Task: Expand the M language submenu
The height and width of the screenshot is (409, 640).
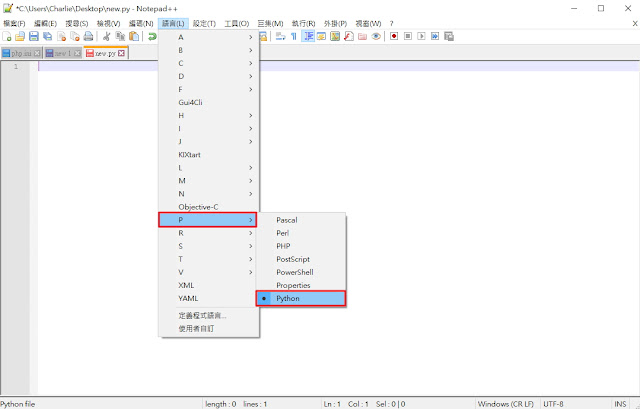Action: 209,181
